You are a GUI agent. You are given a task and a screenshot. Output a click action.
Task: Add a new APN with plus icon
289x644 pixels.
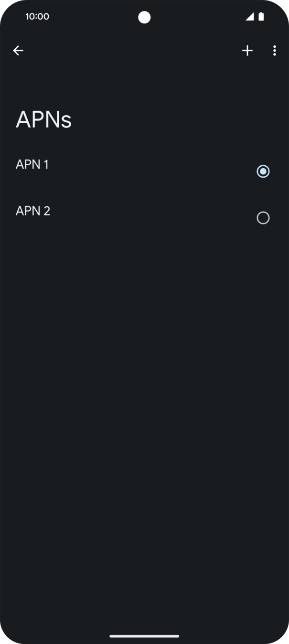pos(247,51)
